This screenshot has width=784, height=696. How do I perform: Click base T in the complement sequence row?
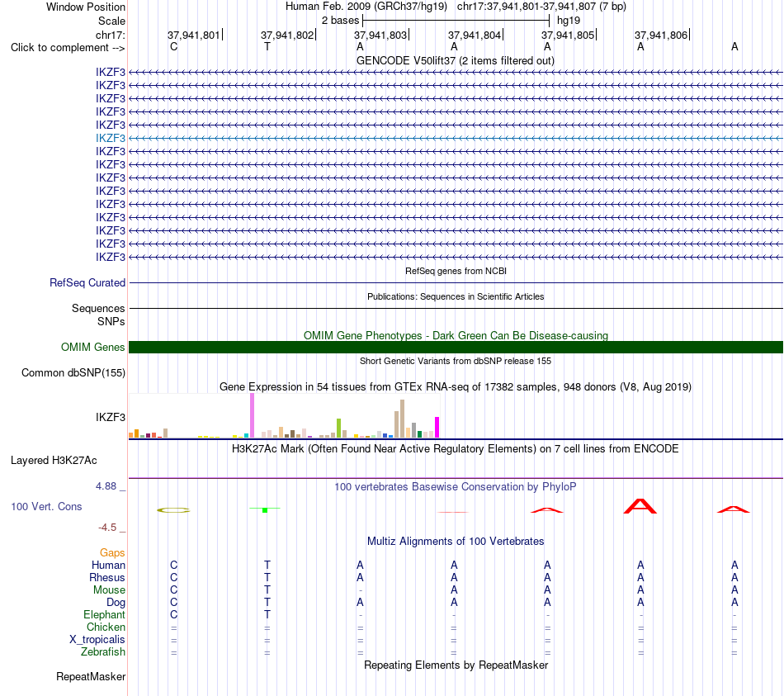click(x=267, y=46)
